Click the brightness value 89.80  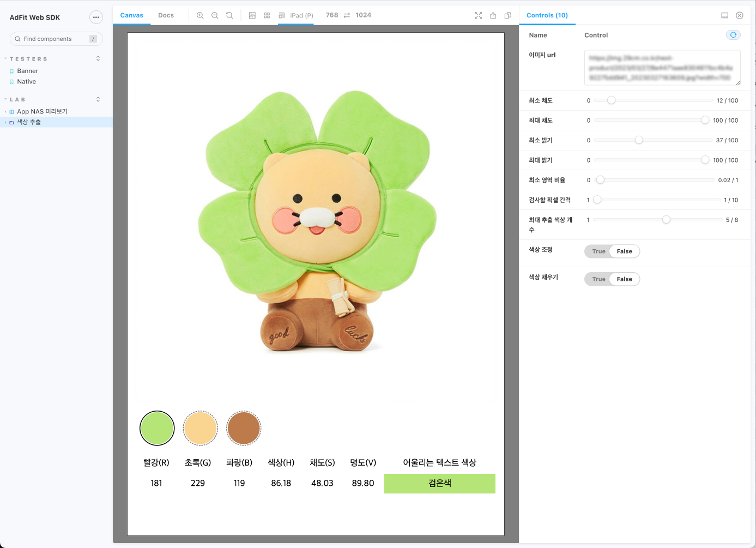tap(363, 483)
